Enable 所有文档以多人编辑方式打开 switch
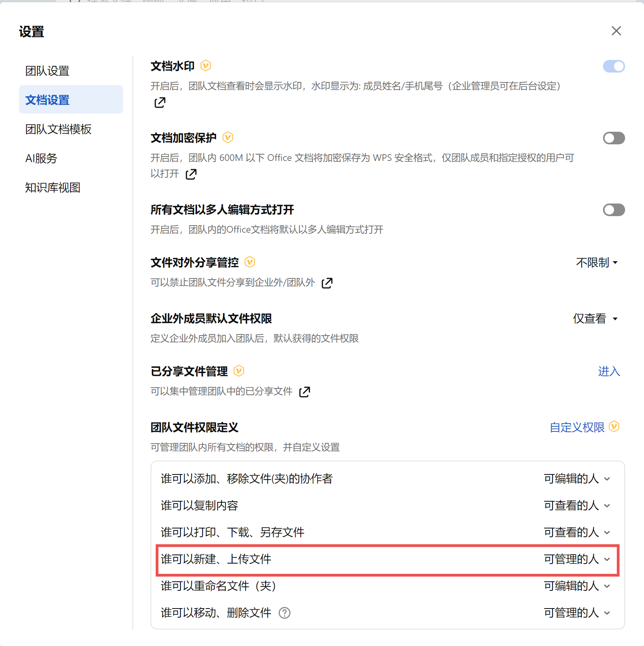Screen dimensions: 644x646 click(x=614, y=210)
